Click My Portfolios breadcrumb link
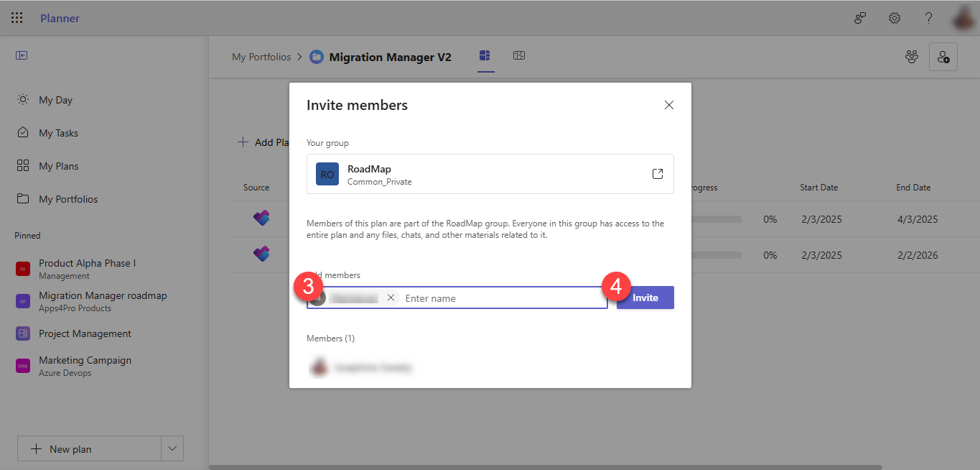 [261, 57]
